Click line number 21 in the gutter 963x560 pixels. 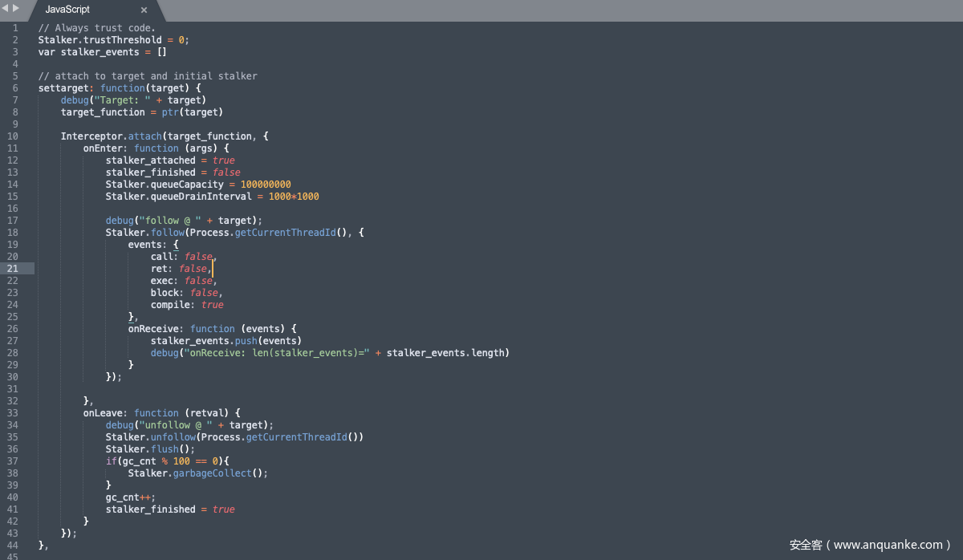[13, 269]
